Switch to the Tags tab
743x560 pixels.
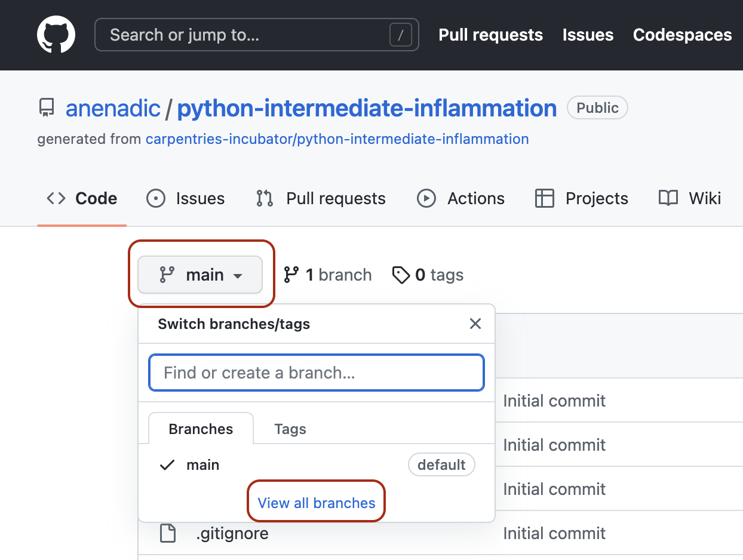[290, 429]
